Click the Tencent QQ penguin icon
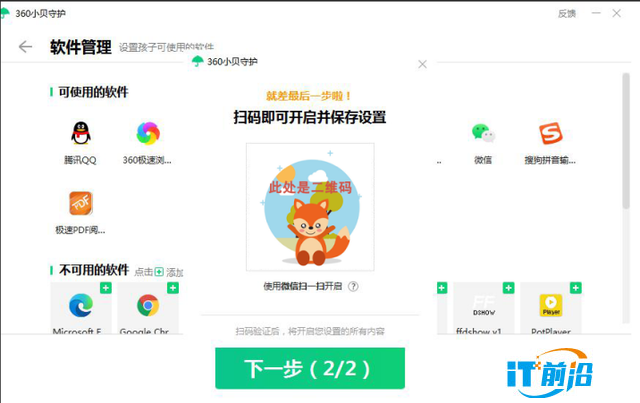This screenshot has height=403, width=640. (81, 134)
